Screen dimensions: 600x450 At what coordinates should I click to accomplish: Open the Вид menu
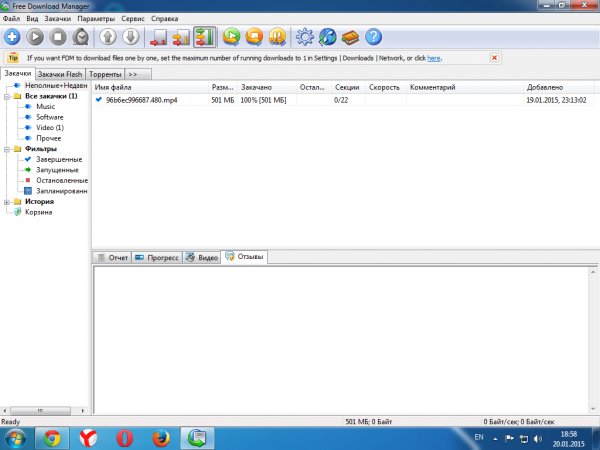point(33,18)
